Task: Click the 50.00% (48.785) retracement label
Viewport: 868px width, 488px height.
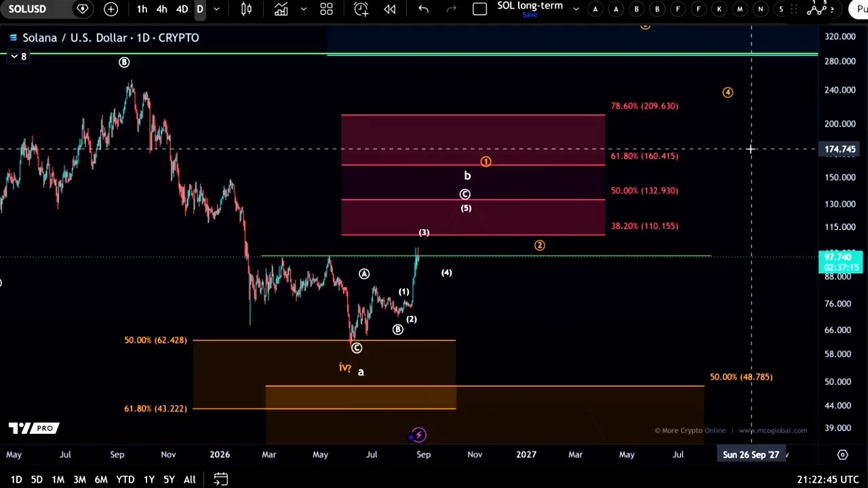Action: 741,377
